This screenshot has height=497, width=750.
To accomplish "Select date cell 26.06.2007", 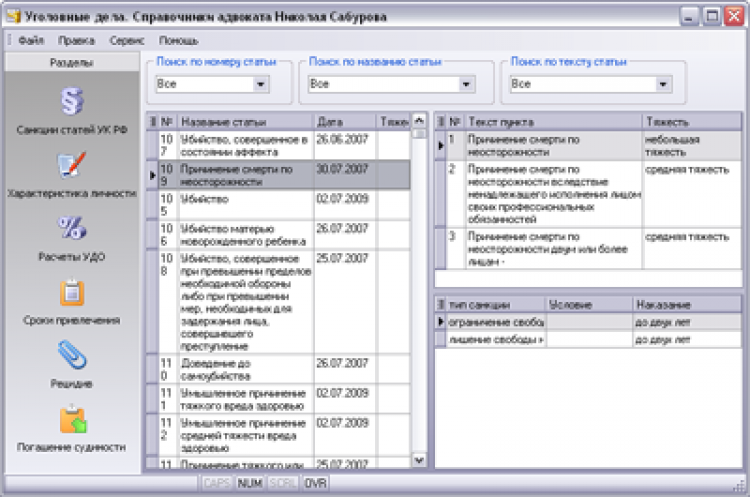I will [x=345, y=145].
